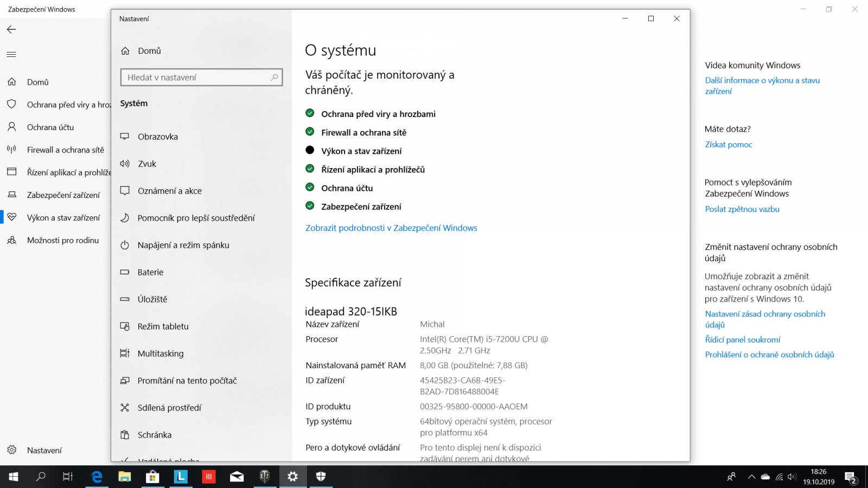868x488 pixels.
Task: Click green check next to Zabezpečení zařízení
Action: (x=310, y=206)
